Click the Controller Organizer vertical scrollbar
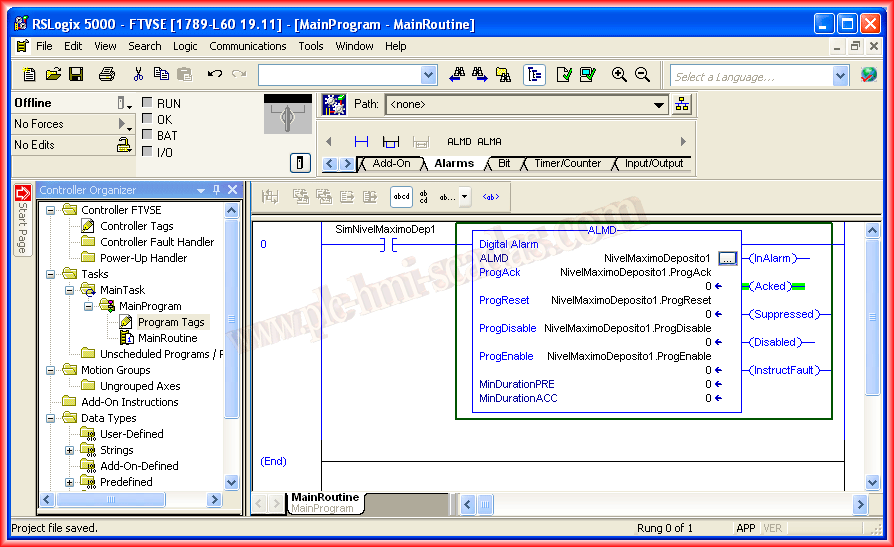The height and width of the screenshot is (547, 894). click(x=232, y=350)
